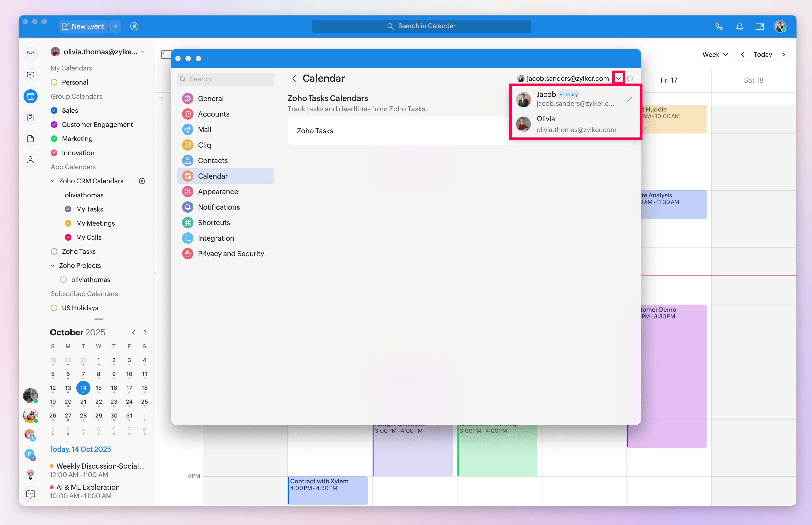The width and height of the screenshot is (812, 525).
Task: Click the Personal calendar color circle
Action: (54, 82)
